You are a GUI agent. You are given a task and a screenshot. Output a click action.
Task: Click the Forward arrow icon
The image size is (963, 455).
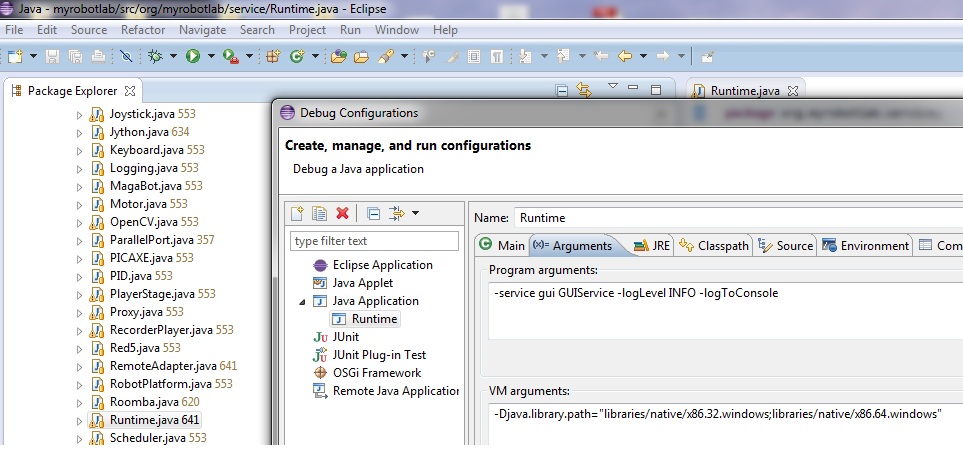point(663,56)
